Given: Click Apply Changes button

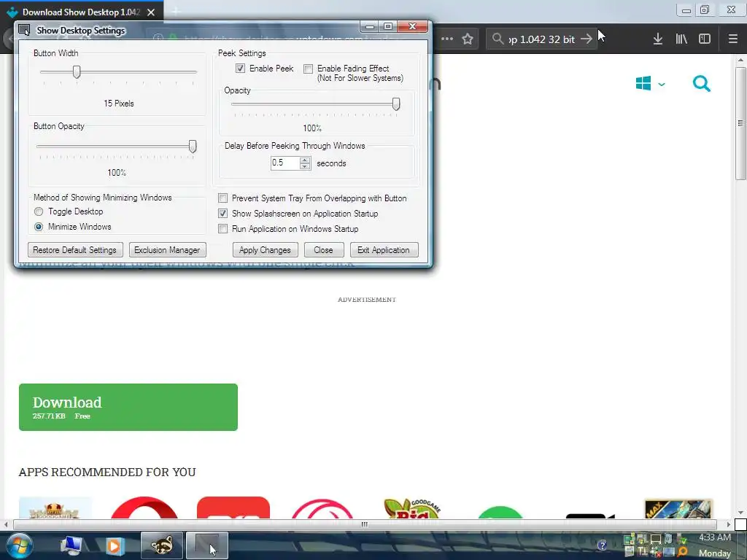Looking at the screenshot, I should coord(265,250).
